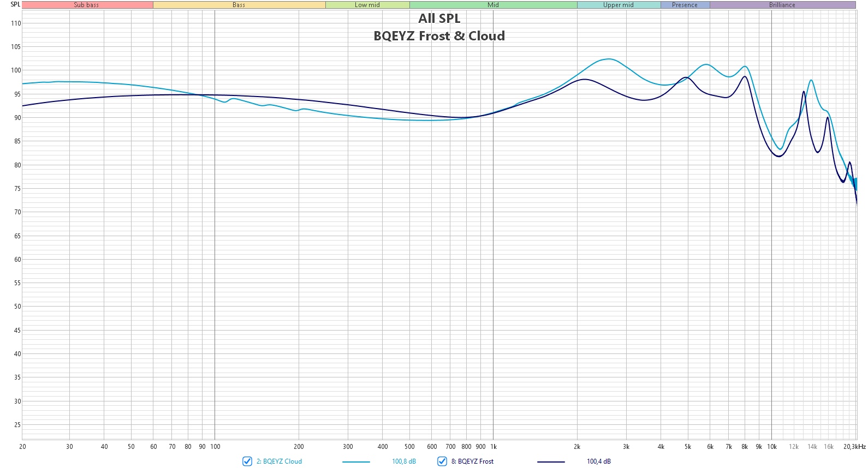Click the 16k frequency axis label

point(829,447)
